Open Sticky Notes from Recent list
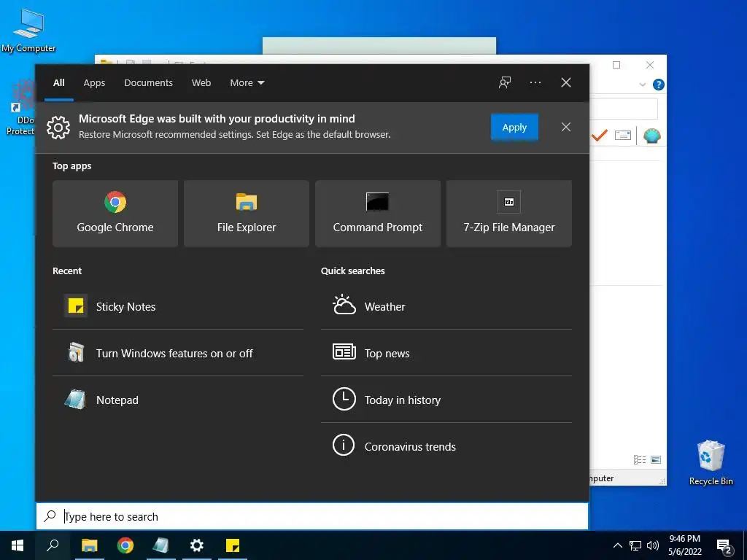Screen dimensions: 747x560 pos(178,306)
